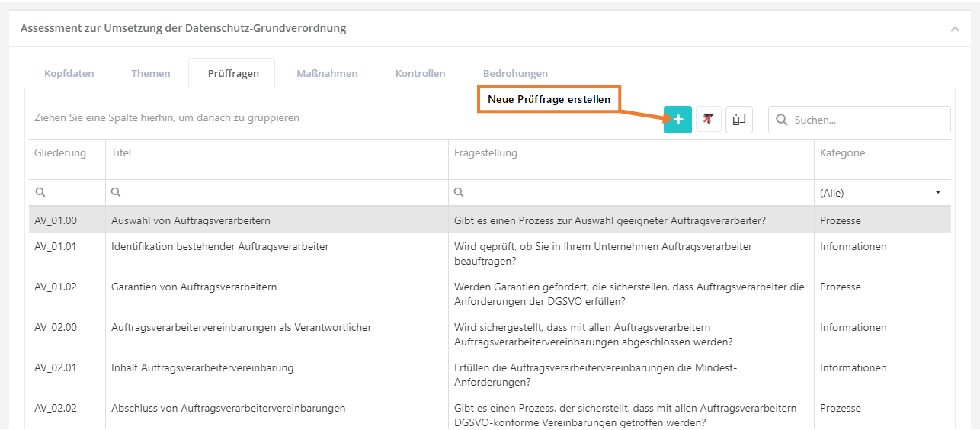The height and width of the screenshot is (430, 980).
Task: Click the magnifier icon in Suchen box
Action: pyautogui.click(x=782, y=120)
